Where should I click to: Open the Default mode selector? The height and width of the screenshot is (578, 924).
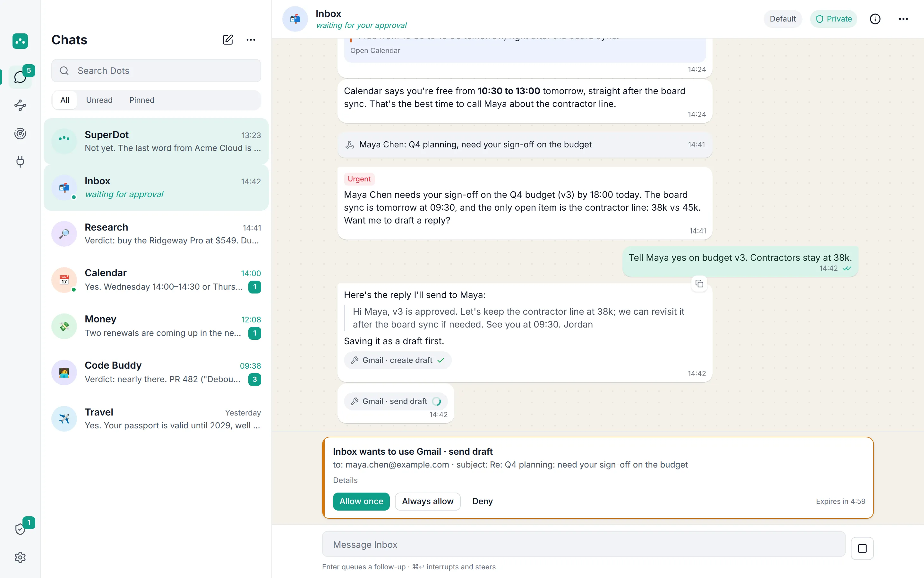783,19
